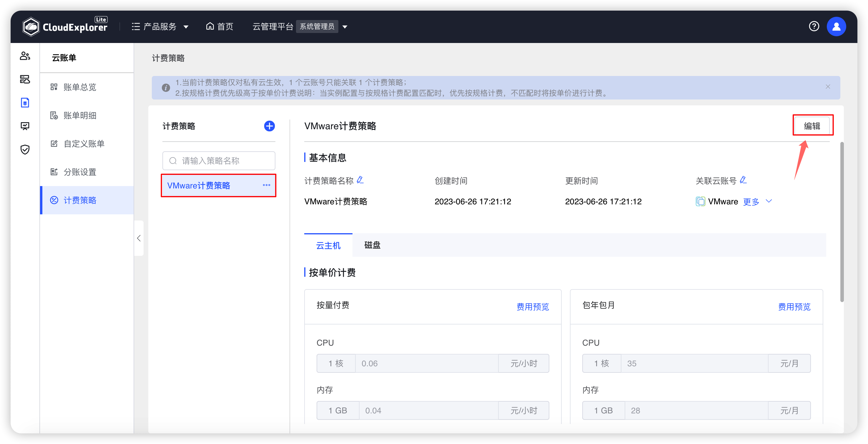Click the 更多 link beside VMware
This screenshot has height=444, width=868.
point(751,202)
